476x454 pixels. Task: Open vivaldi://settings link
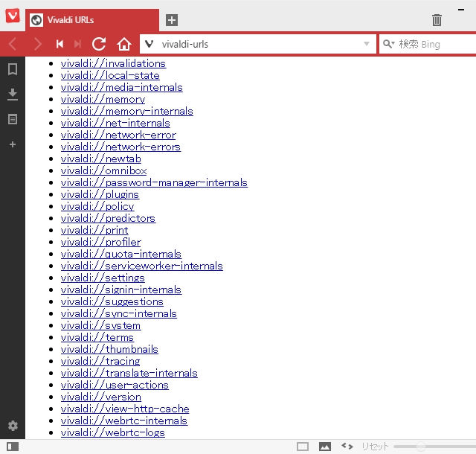(103, 278)
